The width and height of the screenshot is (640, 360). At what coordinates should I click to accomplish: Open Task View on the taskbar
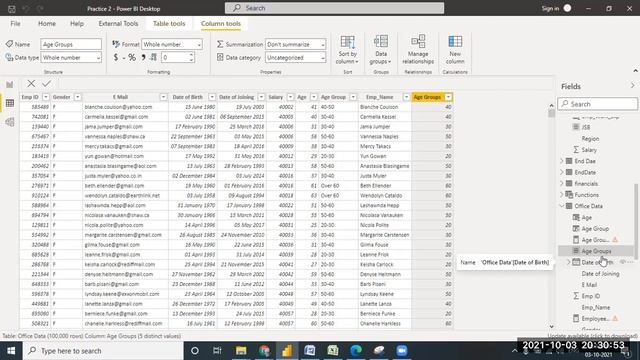[217, 351]
